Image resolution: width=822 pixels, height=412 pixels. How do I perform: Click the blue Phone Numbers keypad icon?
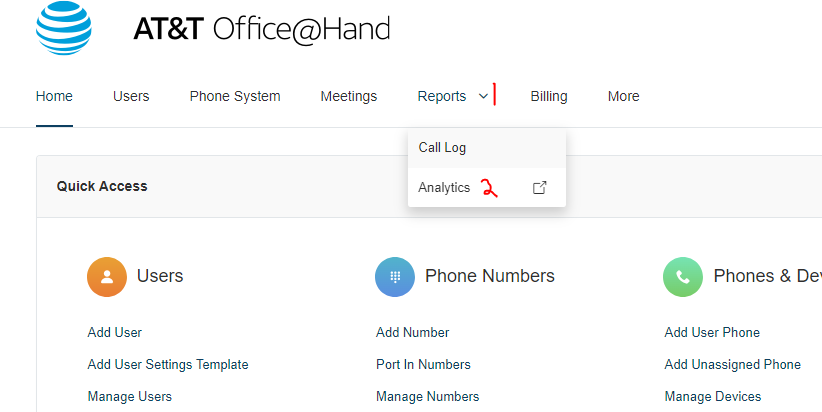click(x=395, y=277)
